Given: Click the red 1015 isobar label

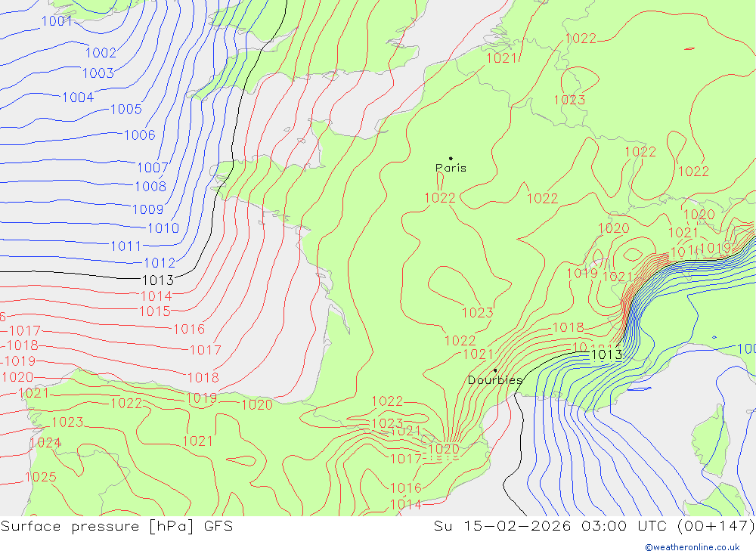Looking at the screenshot, I should (155, 311).
